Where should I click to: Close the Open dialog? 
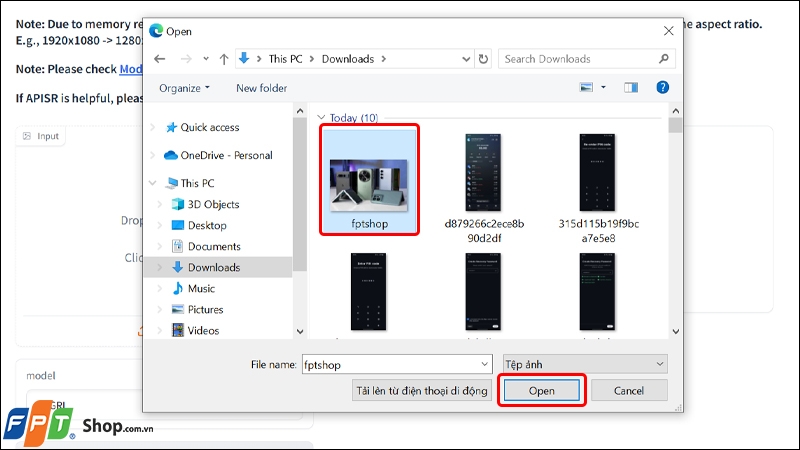(x=668, y=31)
